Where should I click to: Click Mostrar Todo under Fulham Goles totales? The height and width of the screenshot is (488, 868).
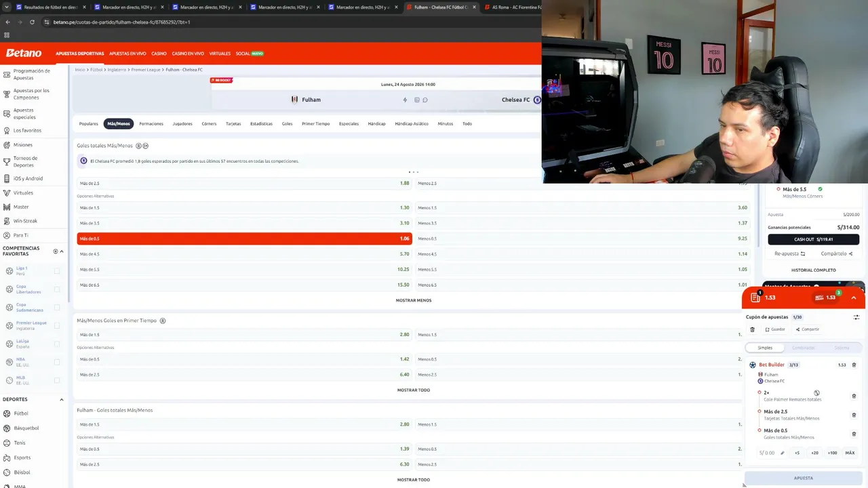414,480
